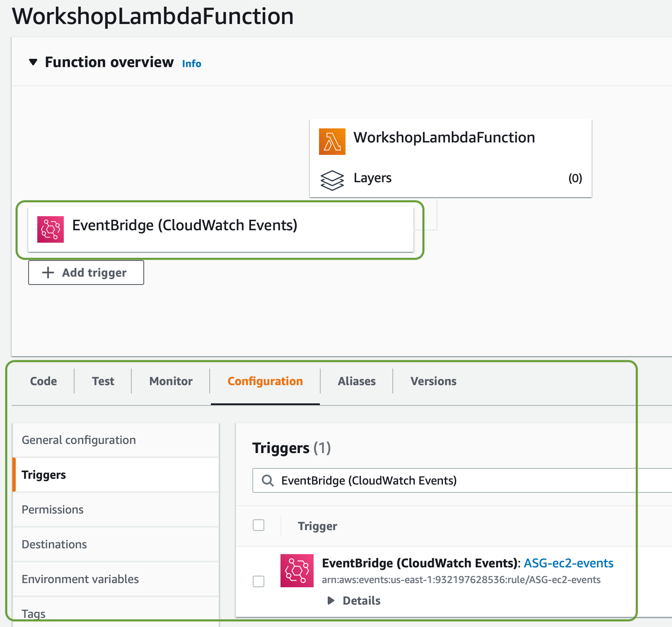Collapse the Function overview section
The height and width of the screenshot is (627, 672).
(34, 62)
